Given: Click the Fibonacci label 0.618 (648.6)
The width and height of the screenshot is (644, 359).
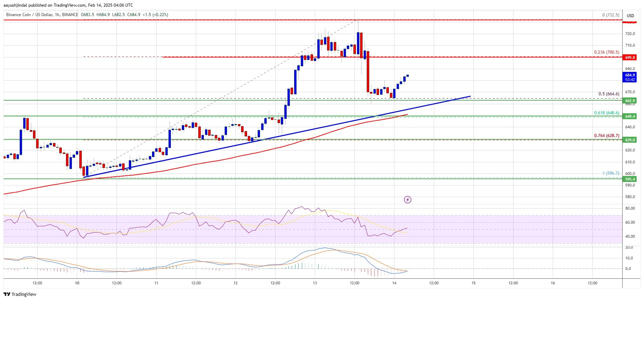Looking at the screenshot, I should 607,113.
